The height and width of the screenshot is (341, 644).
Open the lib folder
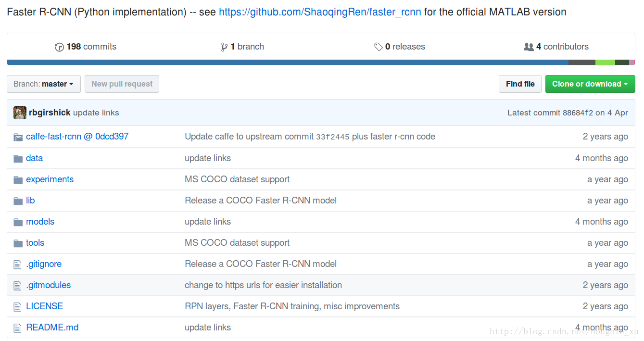point(30,200)
